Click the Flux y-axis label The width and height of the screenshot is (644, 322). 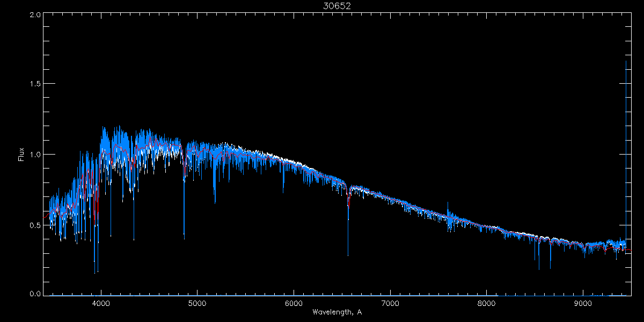coord(21,155)
